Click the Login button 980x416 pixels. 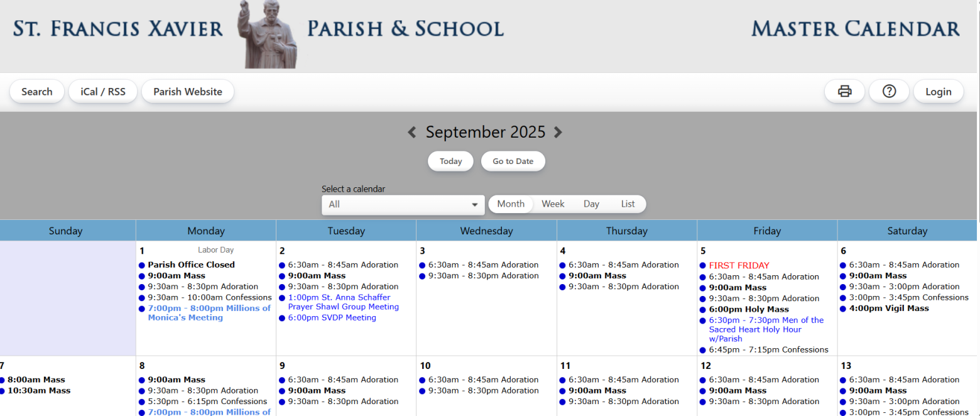[938, 92]
